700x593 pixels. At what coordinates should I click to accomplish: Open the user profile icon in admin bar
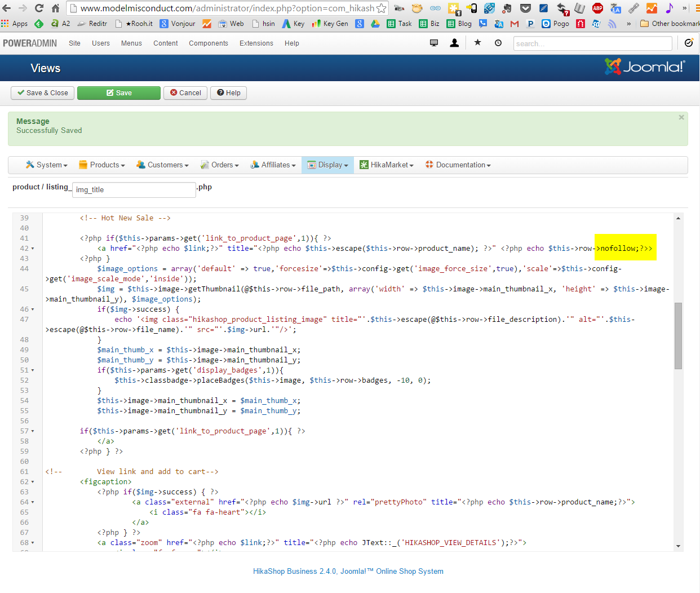(x=454, y=43)
